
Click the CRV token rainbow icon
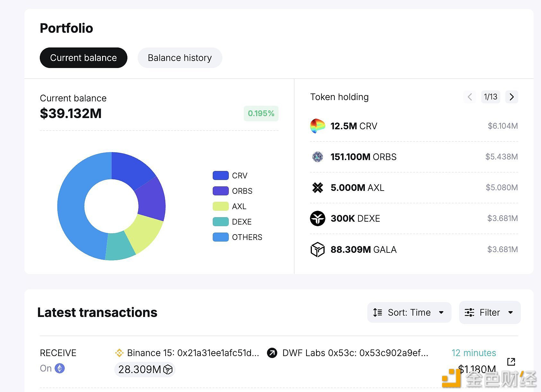point(317,126)
